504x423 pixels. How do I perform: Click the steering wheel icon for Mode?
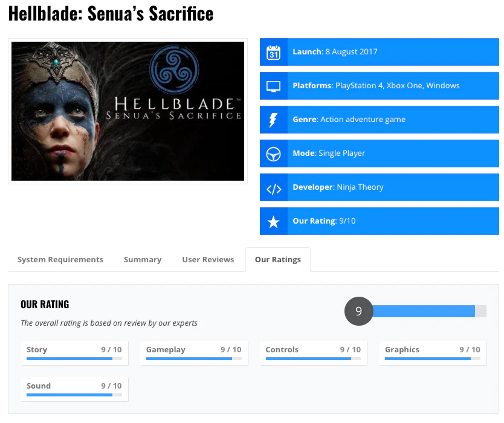click(x=274, y=153)
